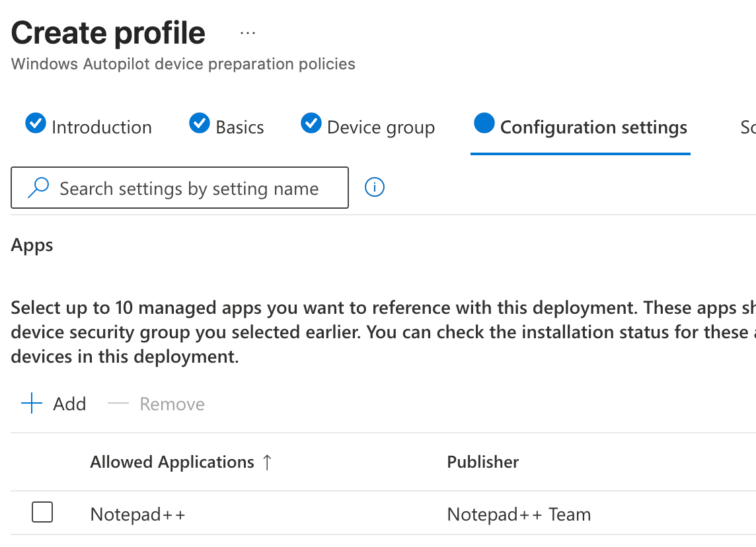The width and height of the screenshot is (756, 547).
Task: Click the blue circle for Configuration settings
Action: point(484,124)
